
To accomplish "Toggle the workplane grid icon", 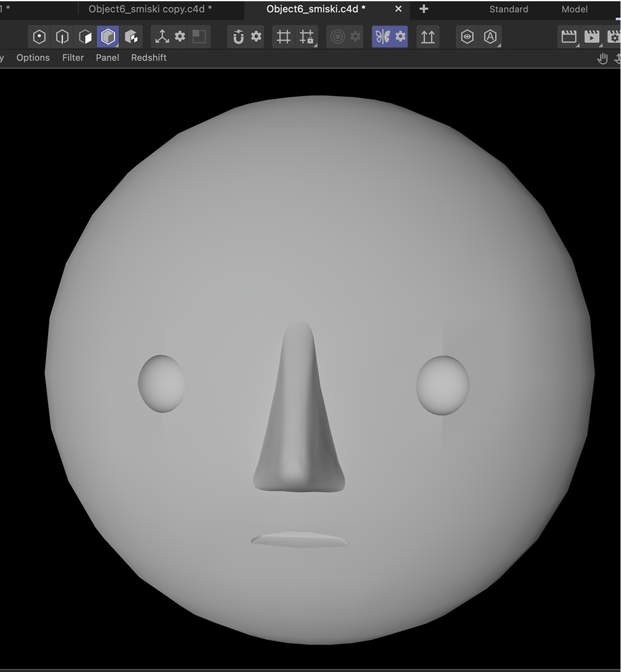I will (x=283, y=36).
